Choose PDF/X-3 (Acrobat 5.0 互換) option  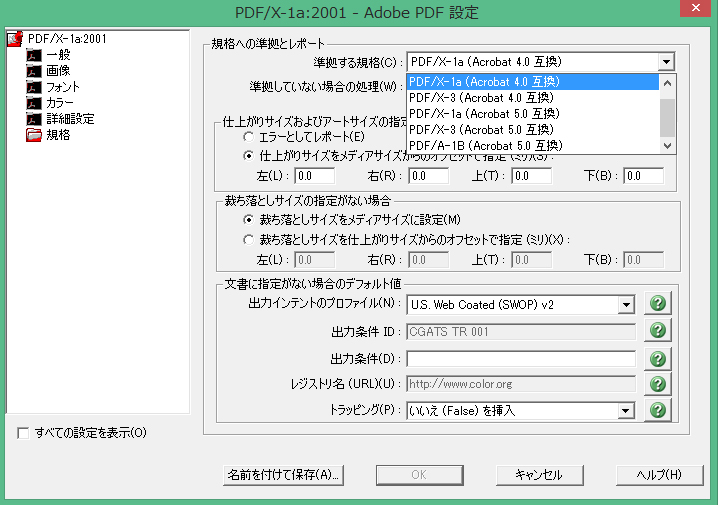533,130
